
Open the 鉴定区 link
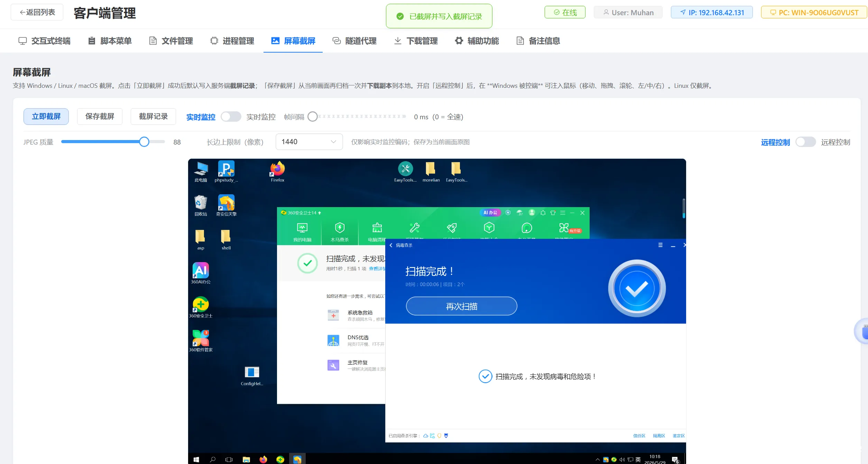(678, 436)
